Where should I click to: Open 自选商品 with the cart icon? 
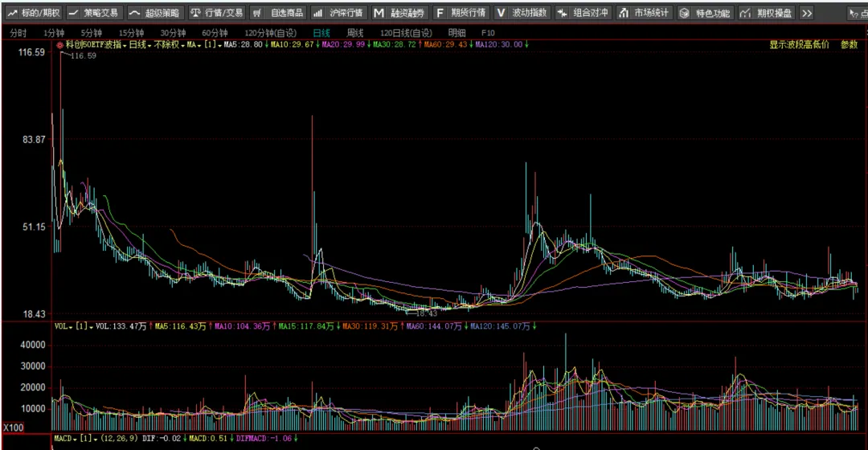click(x=278, y=13)
